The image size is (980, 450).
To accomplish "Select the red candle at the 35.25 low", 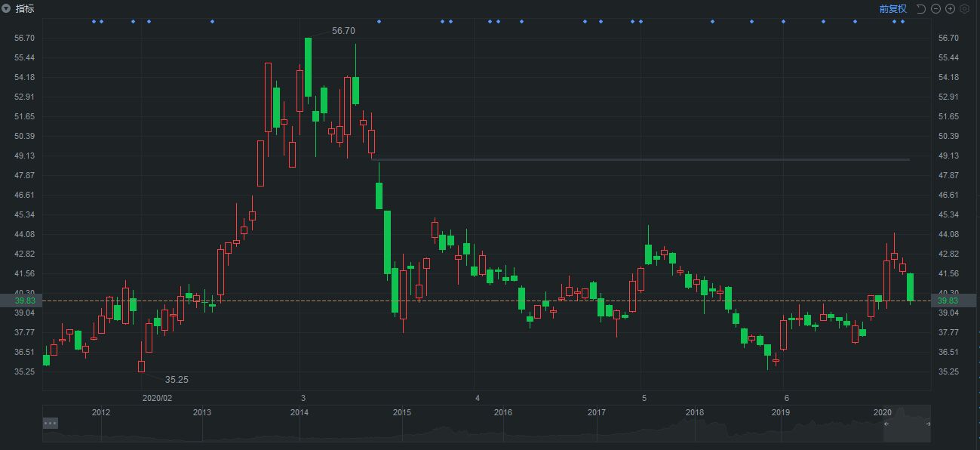I will pos(141,366).
